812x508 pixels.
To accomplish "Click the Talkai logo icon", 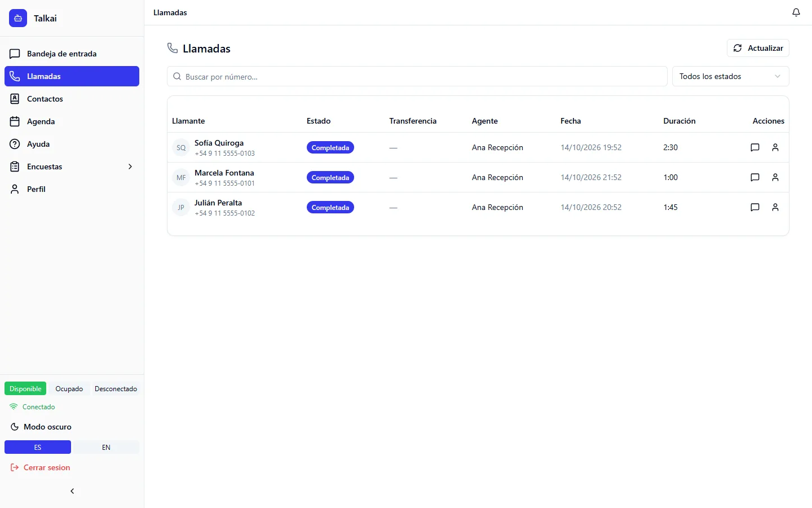I will pyautogui.click(x=18, y=18).
